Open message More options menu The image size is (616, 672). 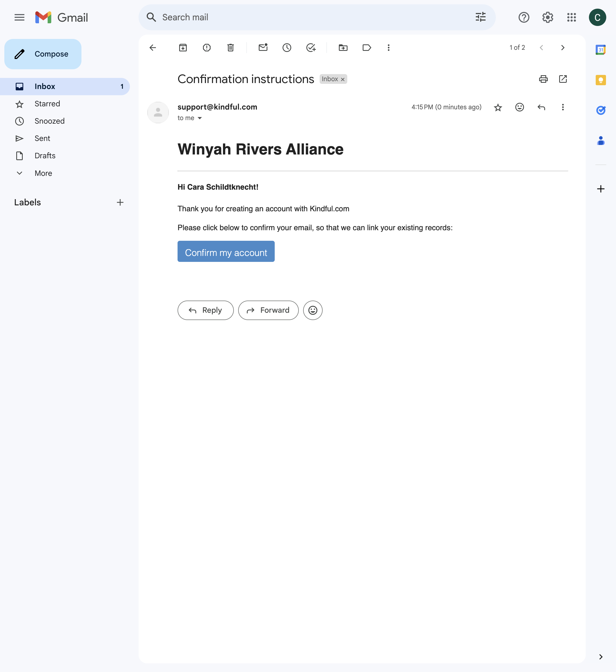[563, 107]
